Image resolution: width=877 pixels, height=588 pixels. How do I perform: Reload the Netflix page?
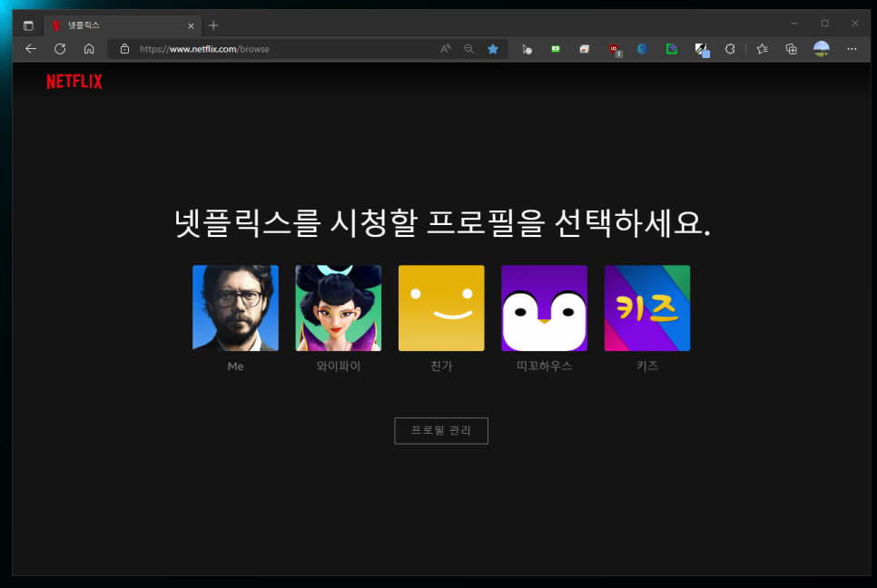60,49
